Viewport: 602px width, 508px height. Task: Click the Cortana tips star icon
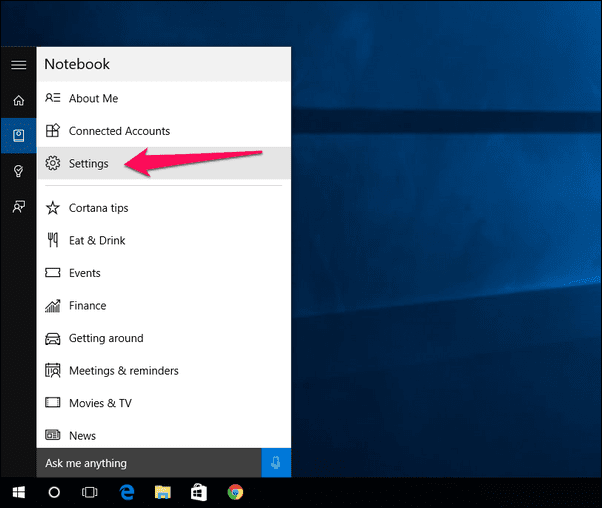coord(53,208)
